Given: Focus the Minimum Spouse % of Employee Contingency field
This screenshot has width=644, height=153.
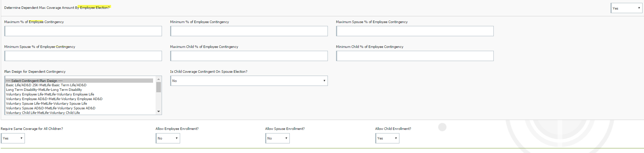Looking at the screenshot, I should click(83, 56).
